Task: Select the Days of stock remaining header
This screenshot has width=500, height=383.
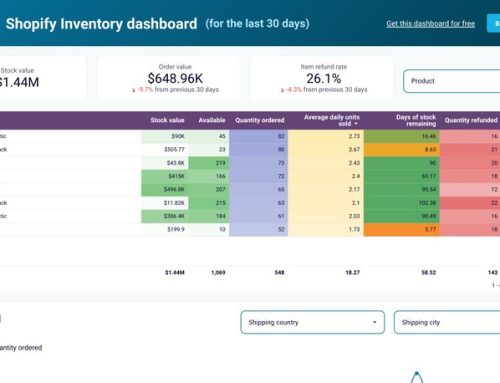Action: coord(416,120)
